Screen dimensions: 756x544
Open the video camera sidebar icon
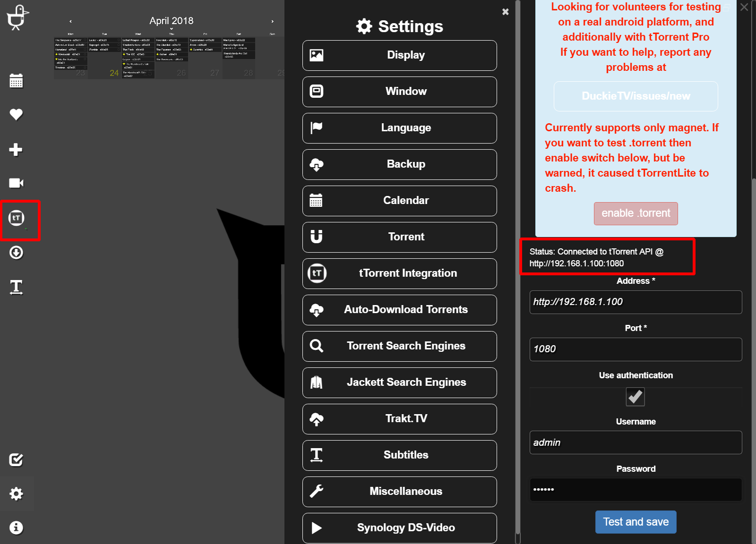click(17, 183)
